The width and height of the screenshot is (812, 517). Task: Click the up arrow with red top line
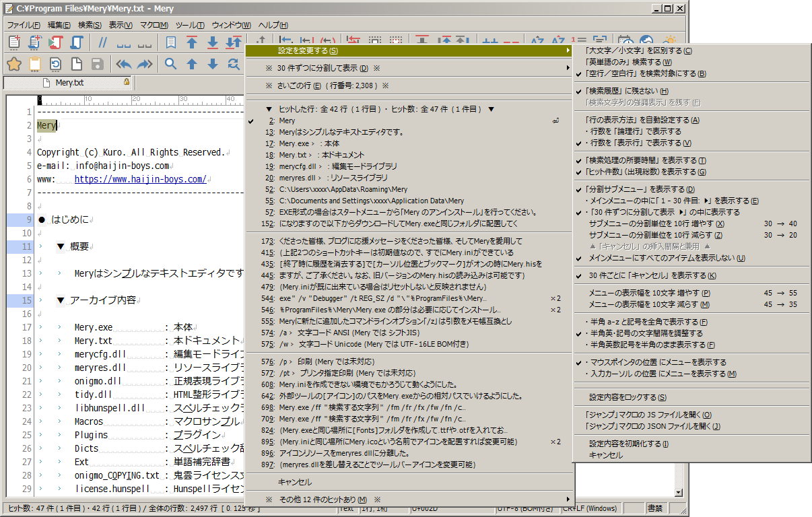tap(192, 42)
